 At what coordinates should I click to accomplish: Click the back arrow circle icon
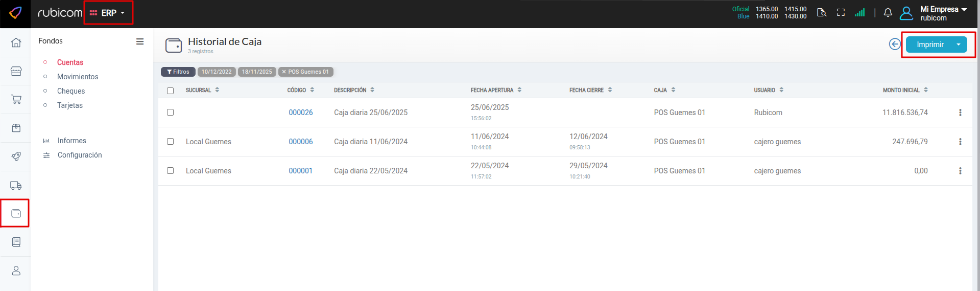coord(894,44)
